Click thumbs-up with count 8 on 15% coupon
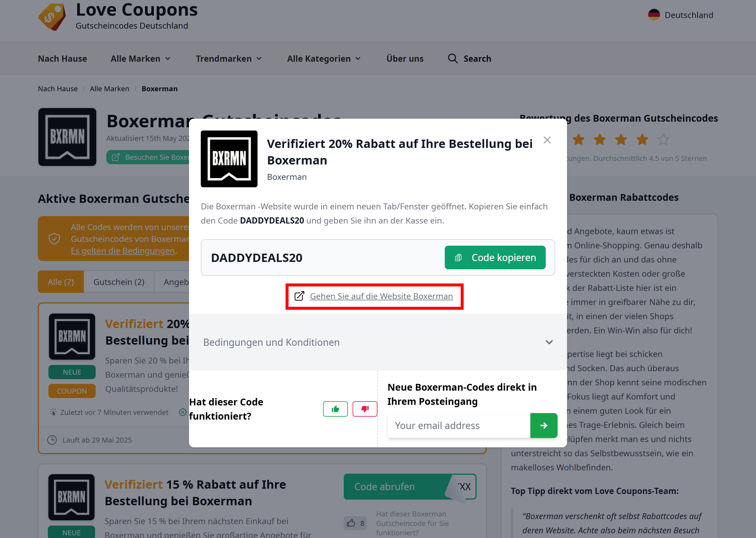Viewport: 756px width, 538px height. (355, 523)
